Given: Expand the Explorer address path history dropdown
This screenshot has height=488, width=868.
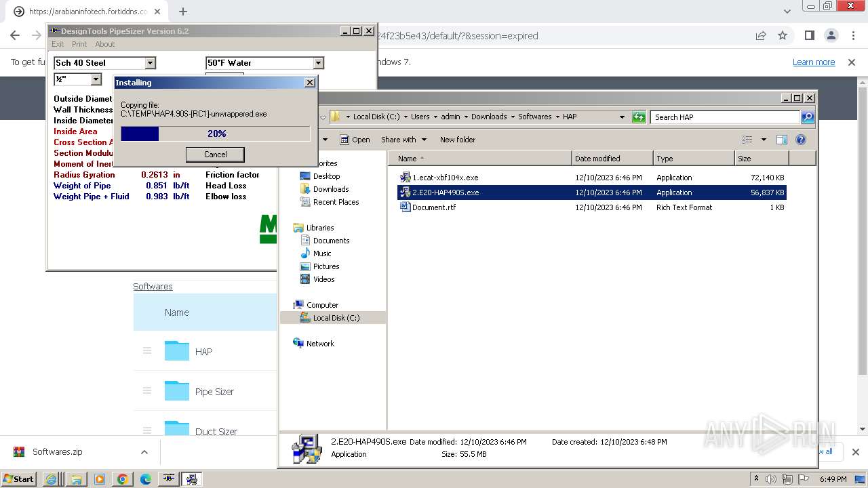Looking at the screenshot, I should click(622, 117).
